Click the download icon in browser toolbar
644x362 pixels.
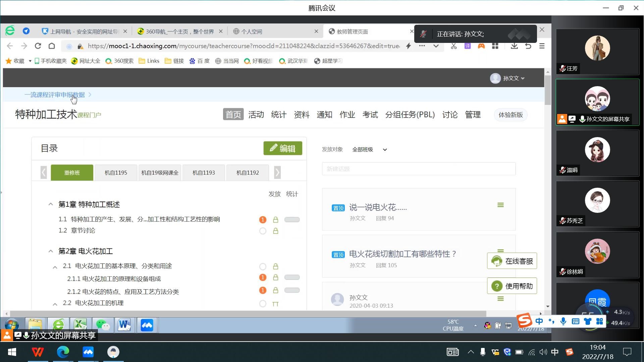point(514,46)
